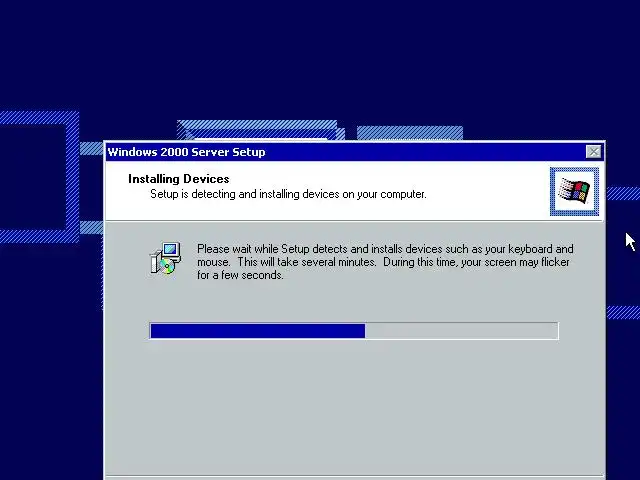Close the Windows 2000 Server Setup dialog
Viewport: 640px width, 480px height.
coord(593,152)
